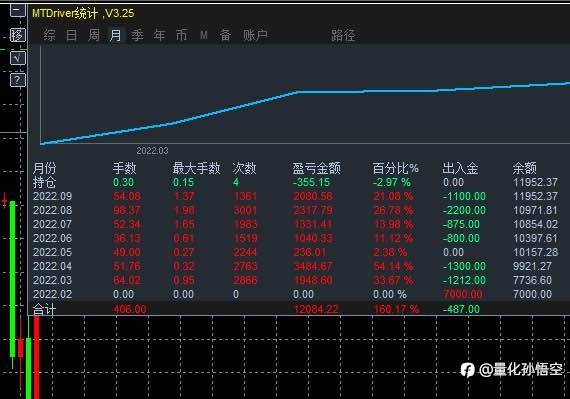Open the M tab
The image size is (570, 399).
click(x=204, y=35)
